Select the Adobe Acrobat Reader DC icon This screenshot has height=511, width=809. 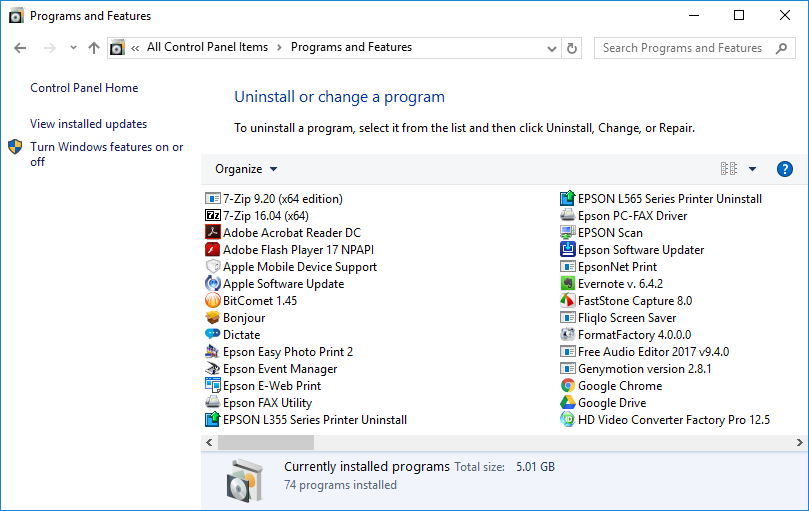point(213,233)
